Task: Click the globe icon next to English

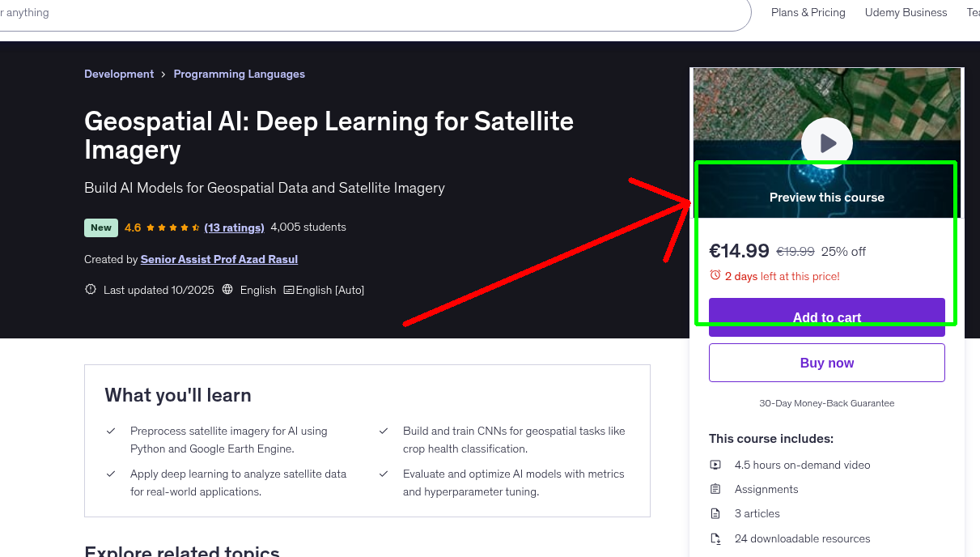Action: coord(227,289)
